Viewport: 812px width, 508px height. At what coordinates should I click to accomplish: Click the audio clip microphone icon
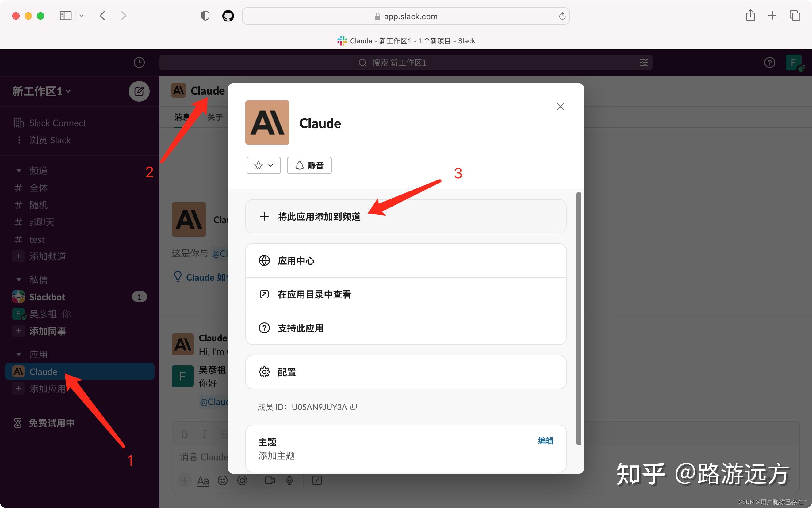(289, 480)
